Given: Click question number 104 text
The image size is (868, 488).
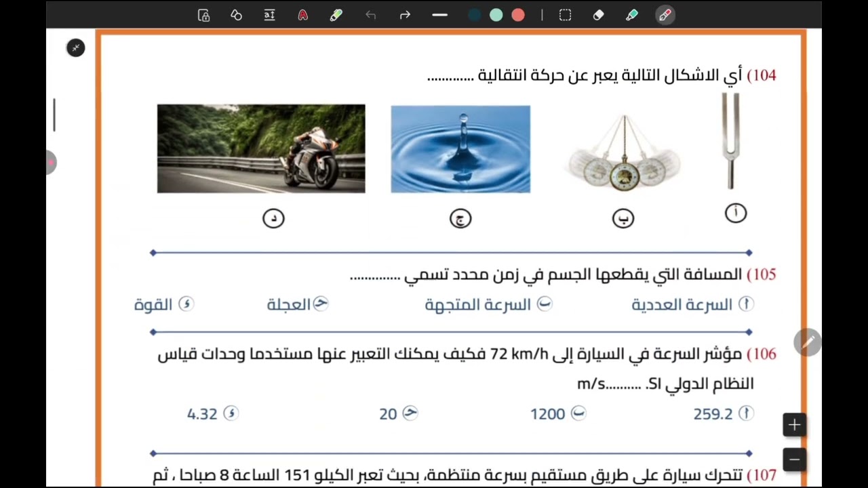Looking at the screenshot, I should (762, 75).
